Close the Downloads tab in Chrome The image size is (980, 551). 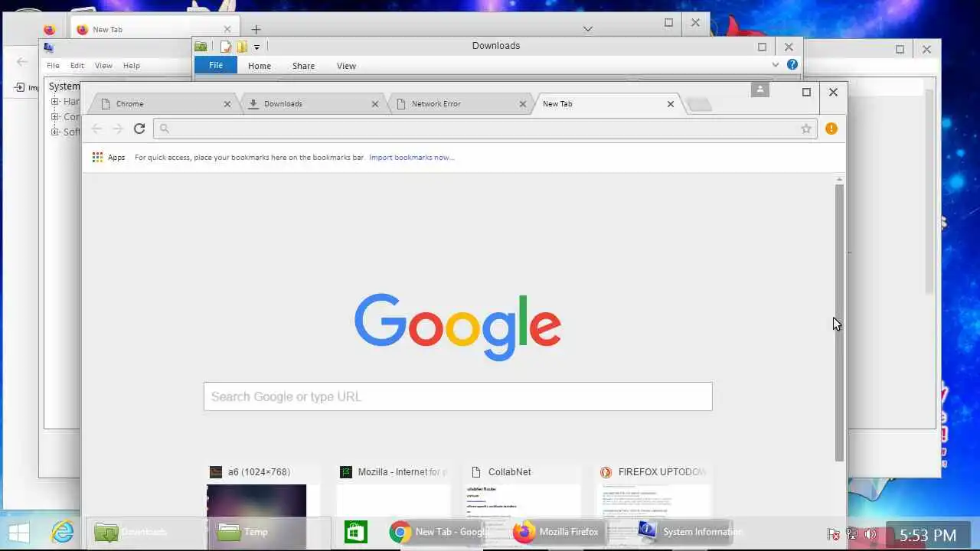tap(375, 104)
